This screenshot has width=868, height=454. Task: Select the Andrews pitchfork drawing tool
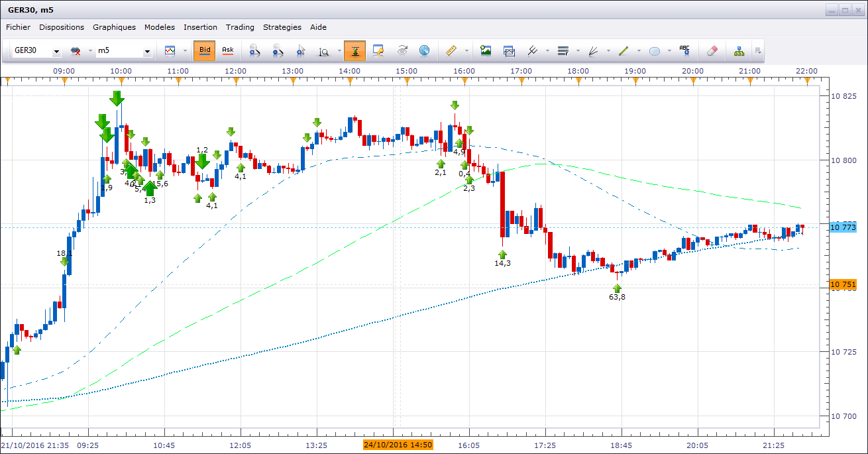point(532,50)
